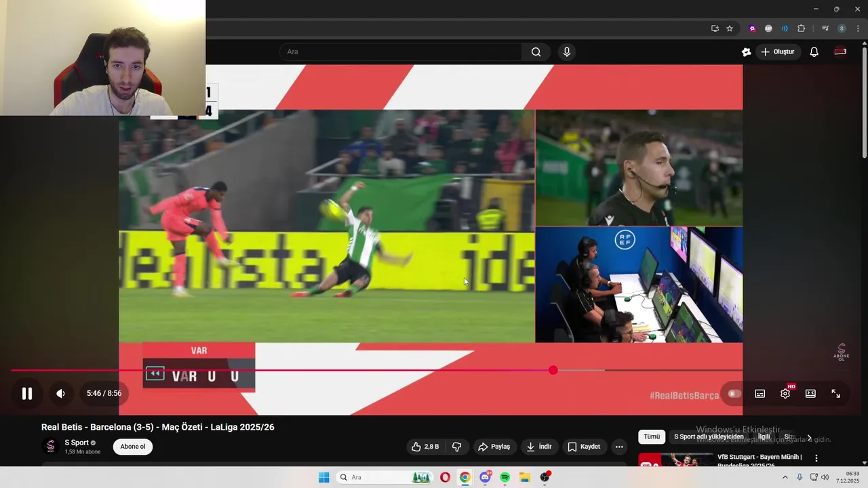Click the Windows taskbar search box
868x488 pixels.
[384, 477]
